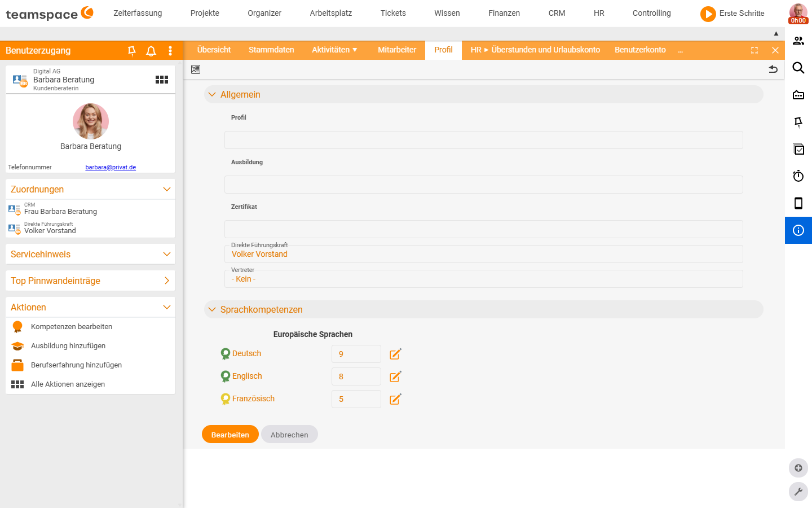Click the user avatar in top right

[x=798, y=14]
